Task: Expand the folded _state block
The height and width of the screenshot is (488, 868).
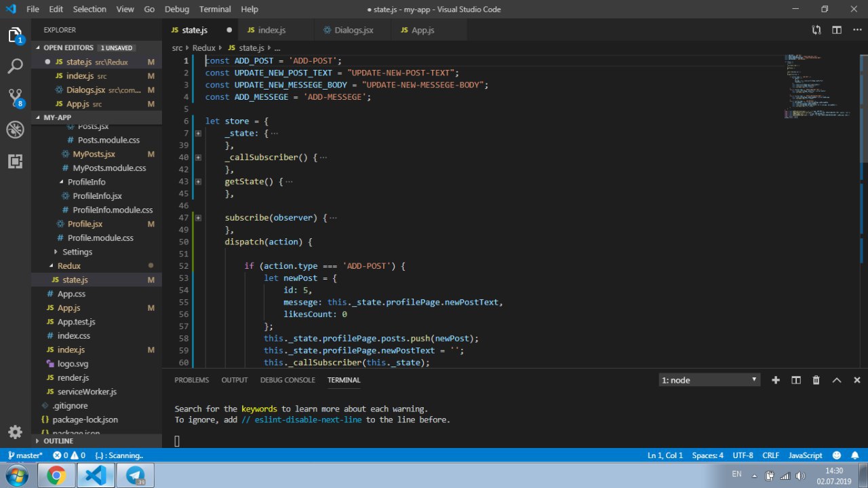Action: click(x=198, y=133)
